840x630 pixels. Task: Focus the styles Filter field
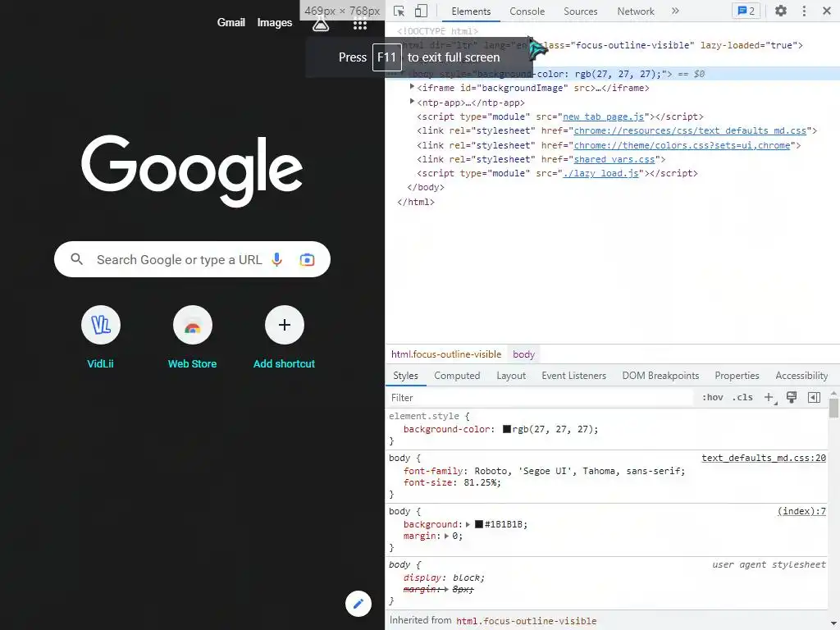[541, 398]
